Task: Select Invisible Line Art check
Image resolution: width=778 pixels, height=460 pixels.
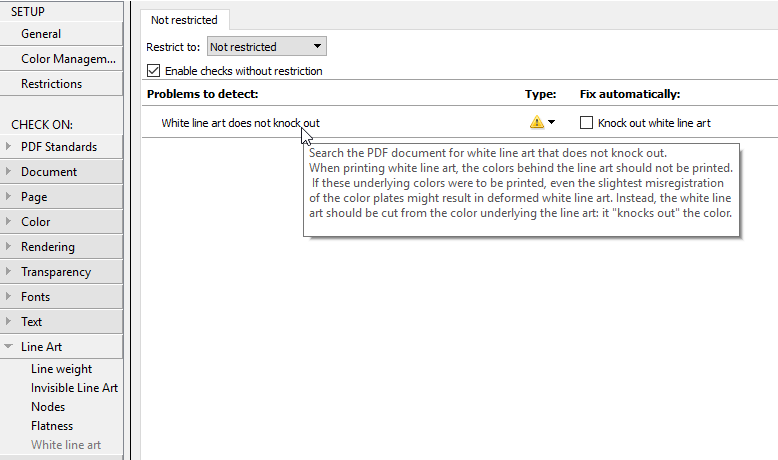Action: [x=74, y=388]
